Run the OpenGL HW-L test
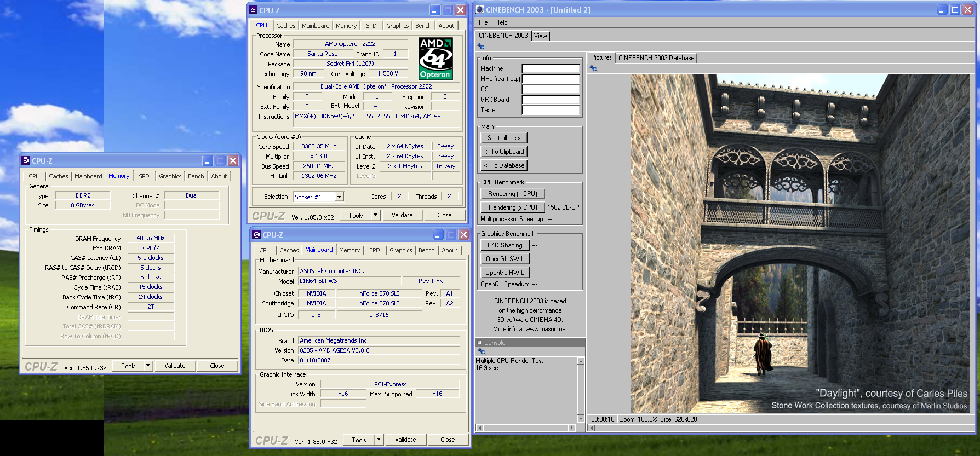Image resolution: width=980 pixels, height=456 pixels. tap(505, 273)
